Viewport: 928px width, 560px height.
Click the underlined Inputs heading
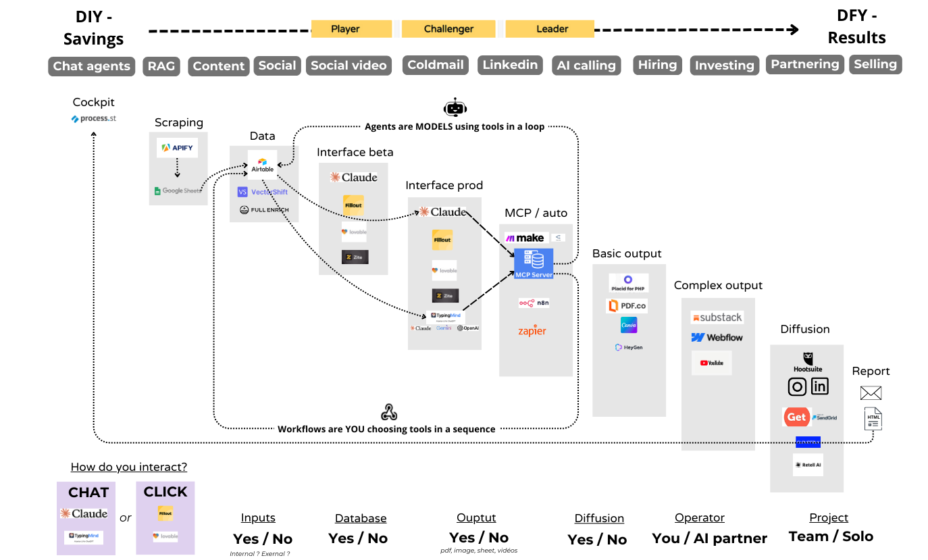[258, 518]
